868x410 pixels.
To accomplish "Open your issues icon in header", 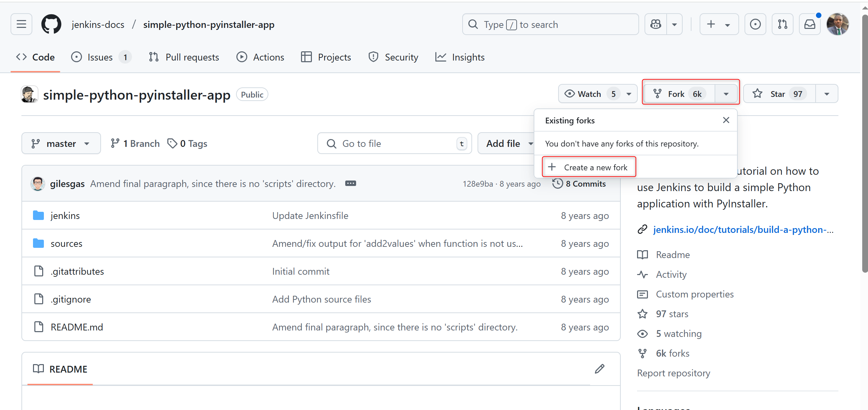I will click(x=755, y=24).
